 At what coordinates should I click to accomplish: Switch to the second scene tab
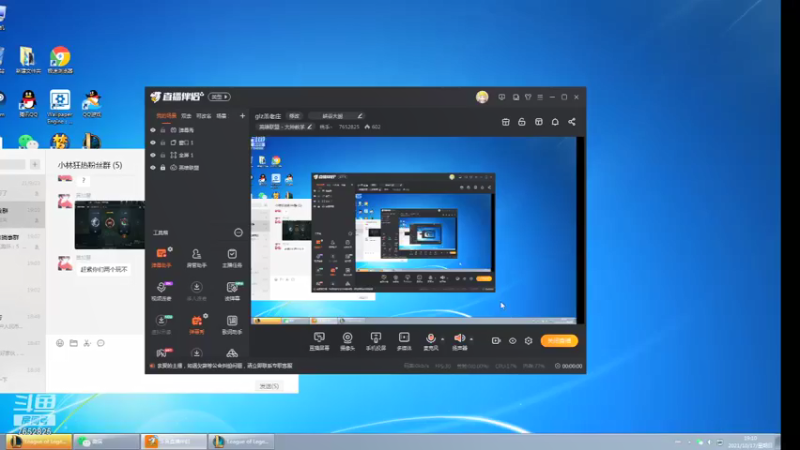click(x=186, y=116)
